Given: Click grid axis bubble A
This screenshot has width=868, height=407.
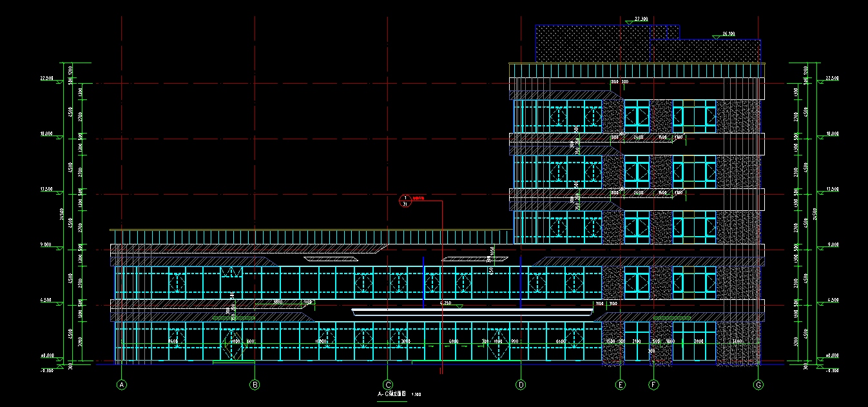Looking at the screenshot, I should tap(122, 385).
